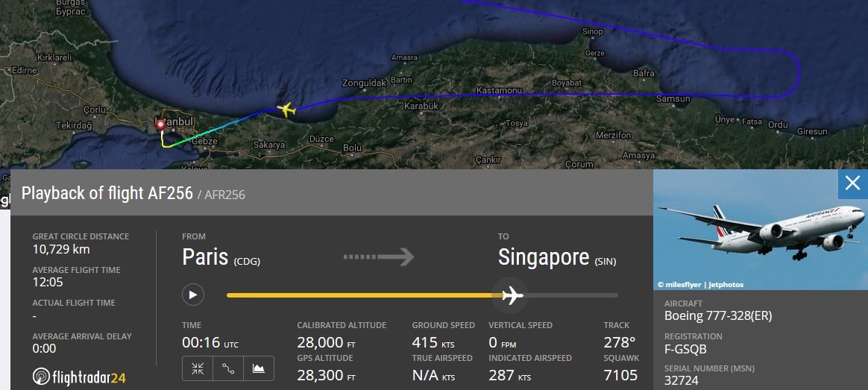The width and height of the screenshot is (868, 390).
Task: Click the 0:00 average arrival delay value
Action: [44, 348]
